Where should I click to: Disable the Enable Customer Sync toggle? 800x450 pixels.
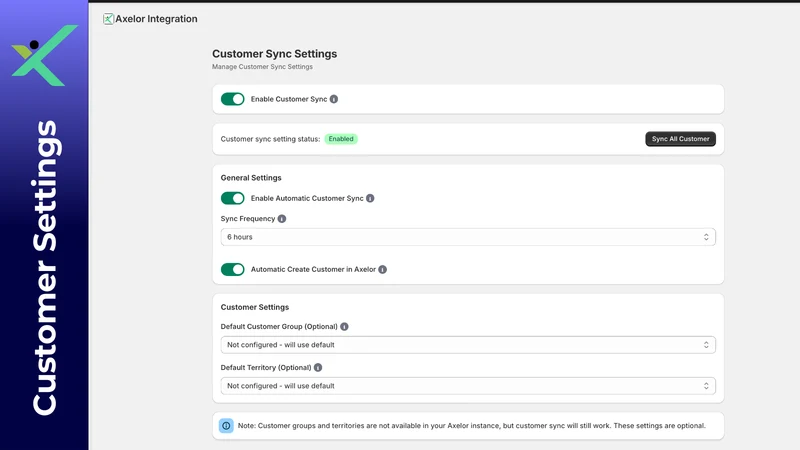coord(233,99)
